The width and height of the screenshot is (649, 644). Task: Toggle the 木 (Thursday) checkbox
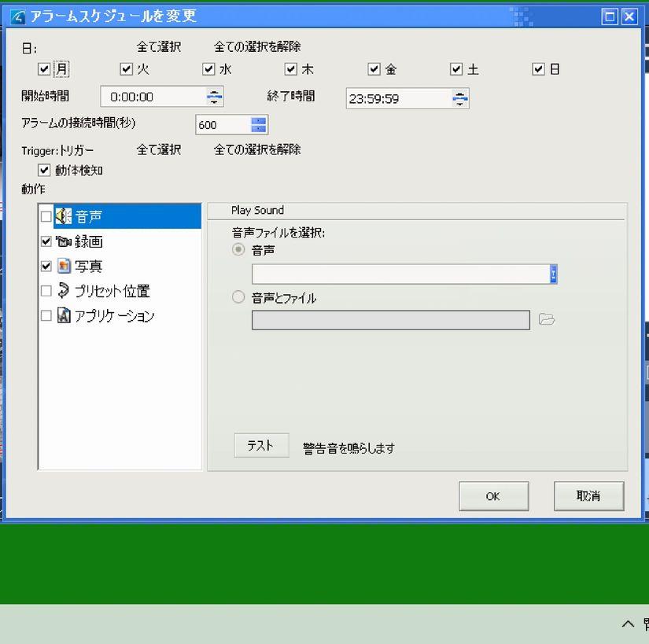tap(291, 68)
